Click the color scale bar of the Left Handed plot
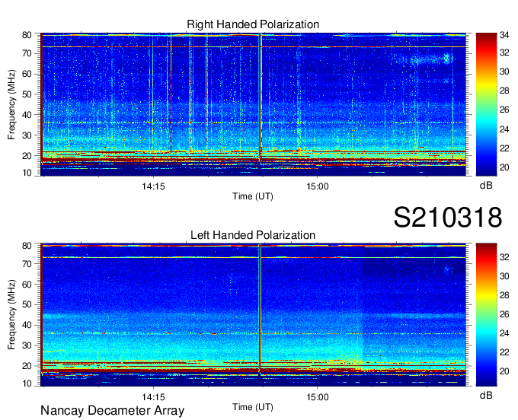 pyautogui.click(x=486, y=315)
